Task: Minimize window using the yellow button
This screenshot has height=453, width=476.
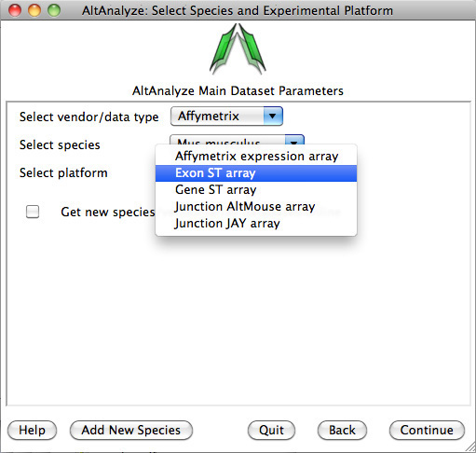Action: 34,10
